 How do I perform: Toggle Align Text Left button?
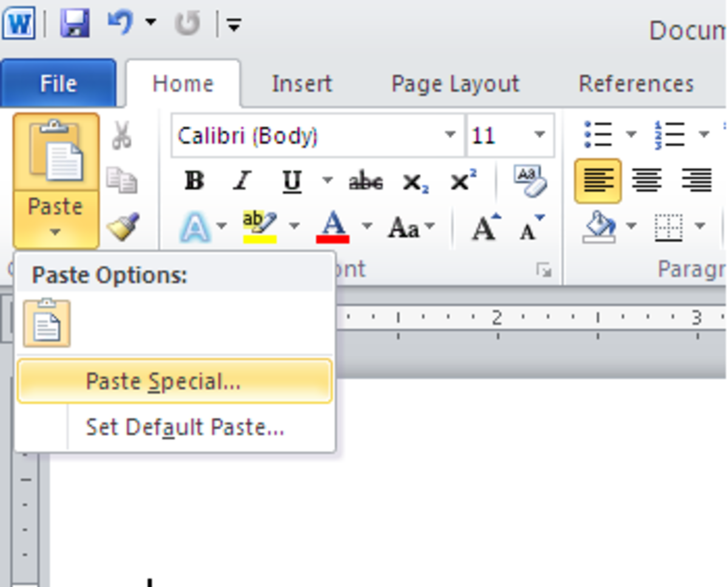(x=598, y=181)
